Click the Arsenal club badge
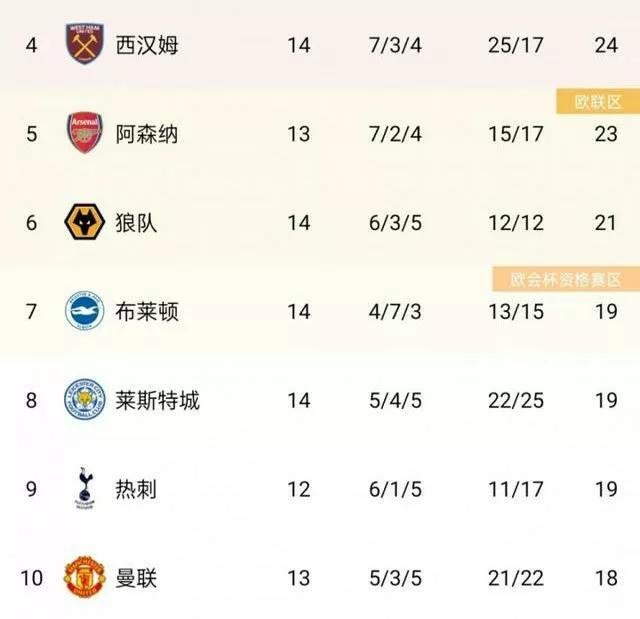This screenshot has width=640, height=619. click(85, 133)
